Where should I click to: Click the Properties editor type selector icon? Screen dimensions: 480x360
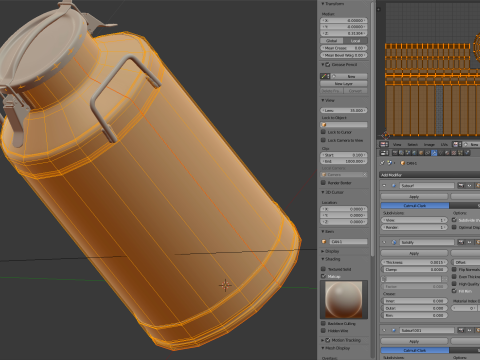tap(384, 153)
